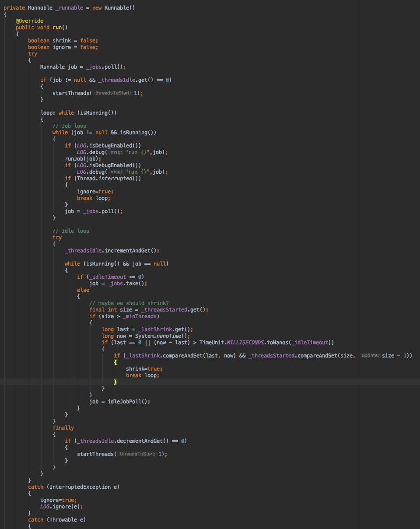Click 'final int size = _threadsStarted.get();' line
Image resolution: width=420 pixels, height=529 pixels.
[149, 310]
